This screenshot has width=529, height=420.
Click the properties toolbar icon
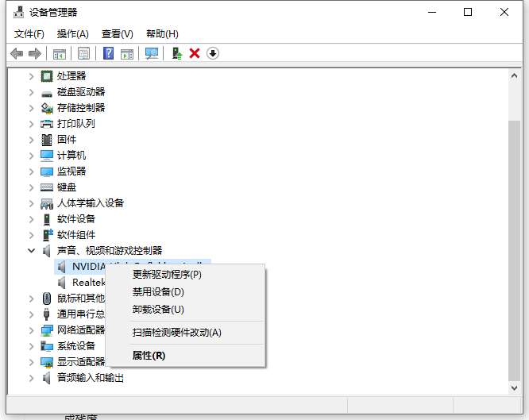(83, 53)
